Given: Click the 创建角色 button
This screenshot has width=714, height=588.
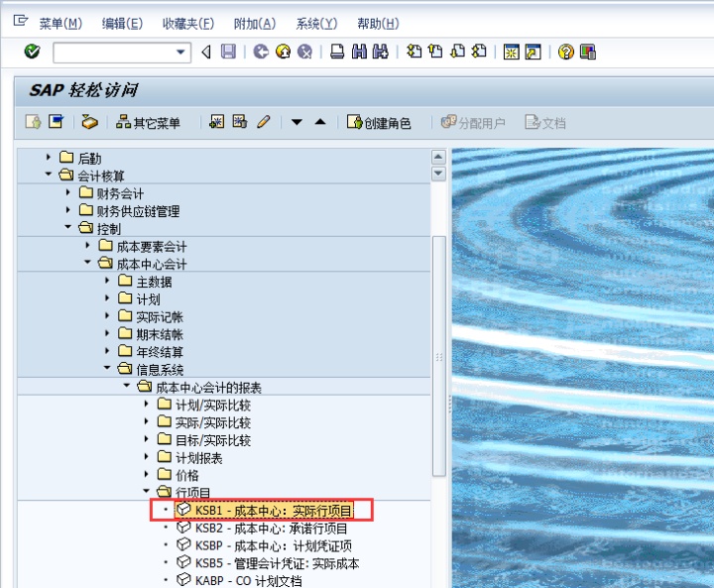Looking at the screenshot, I should coord(379,123).
